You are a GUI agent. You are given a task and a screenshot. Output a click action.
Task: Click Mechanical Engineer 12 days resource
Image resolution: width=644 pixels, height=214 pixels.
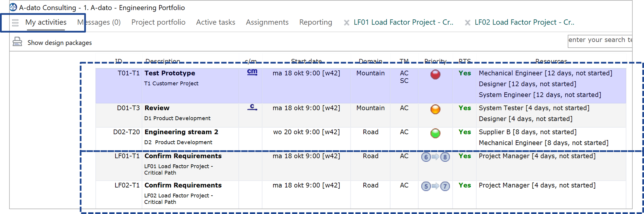tap(545, 73)
